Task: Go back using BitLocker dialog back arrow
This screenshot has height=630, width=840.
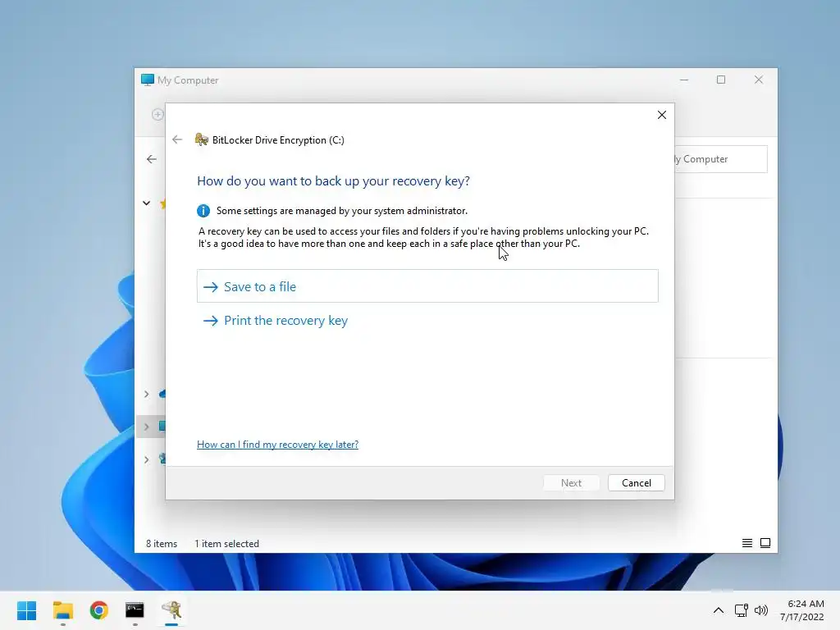Action: tap(177, 139)
